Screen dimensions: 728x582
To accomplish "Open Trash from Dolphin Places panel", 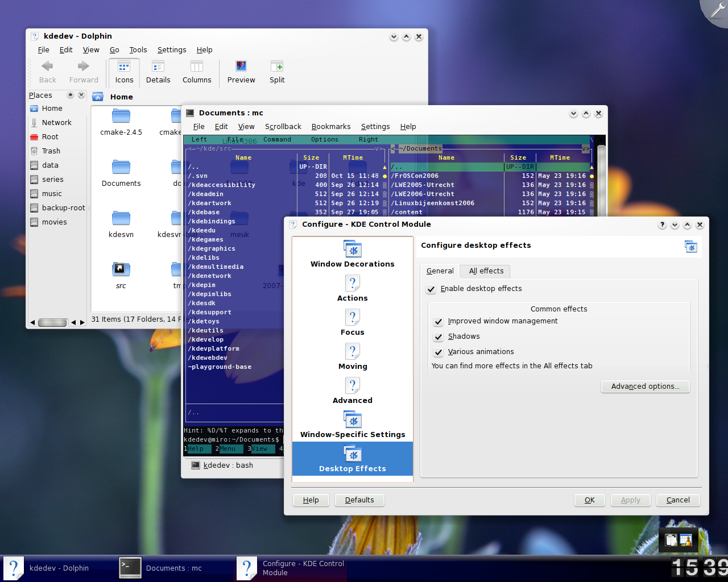I will coord(51,151).
